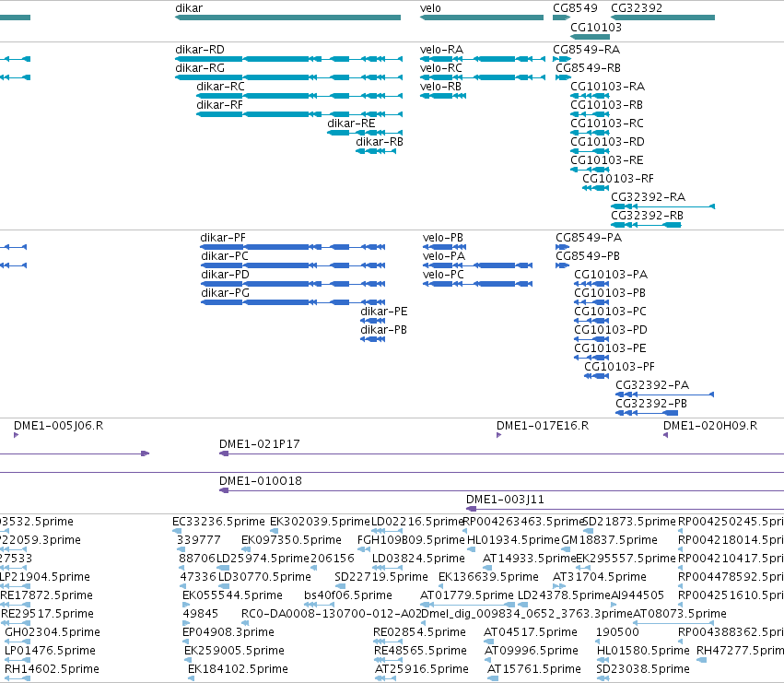Select the dikar gene label
This screenshot has height=683, width=784.
189,8
